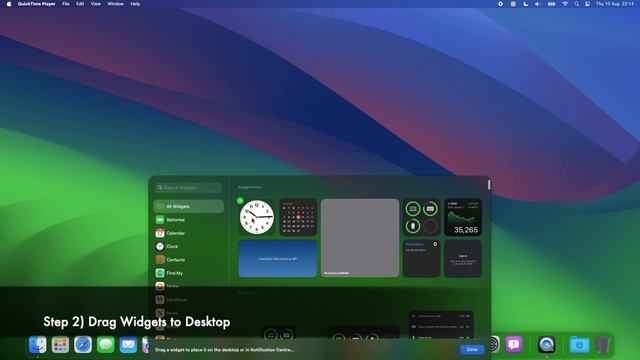The image size is (640, 360).
Task: Select the stocks widget showing 35,265
Action: pos(463,218)
